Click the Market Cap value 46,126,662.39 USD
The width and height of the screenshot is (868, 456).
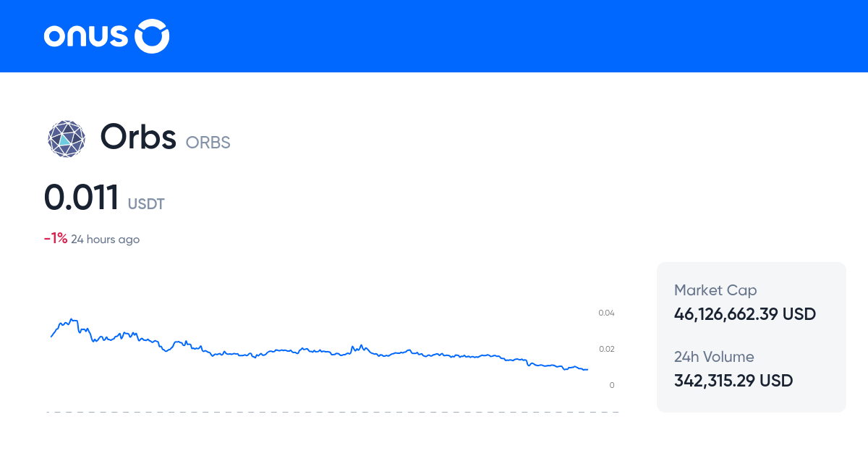744,314
